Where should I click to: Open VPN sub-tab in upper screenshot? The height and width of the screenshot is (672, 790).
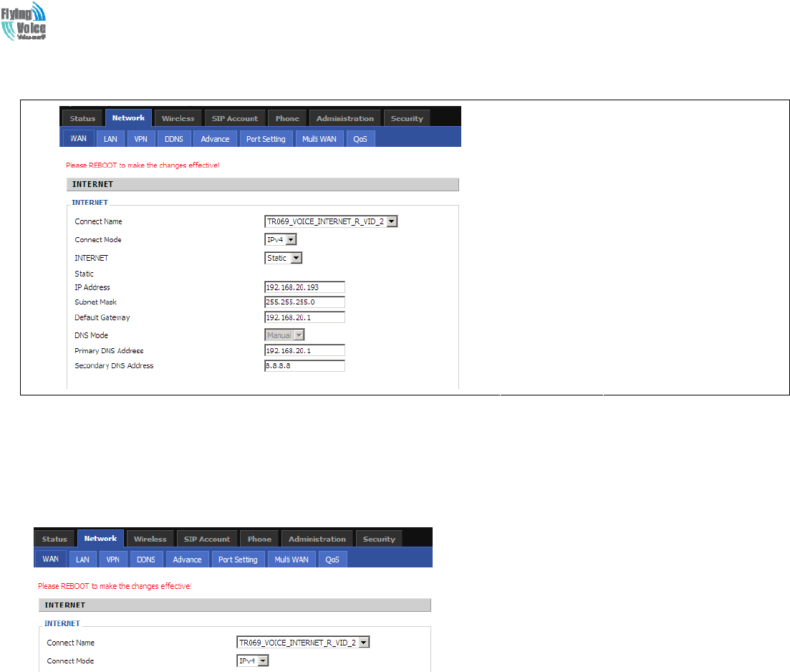tap(140, 139)
